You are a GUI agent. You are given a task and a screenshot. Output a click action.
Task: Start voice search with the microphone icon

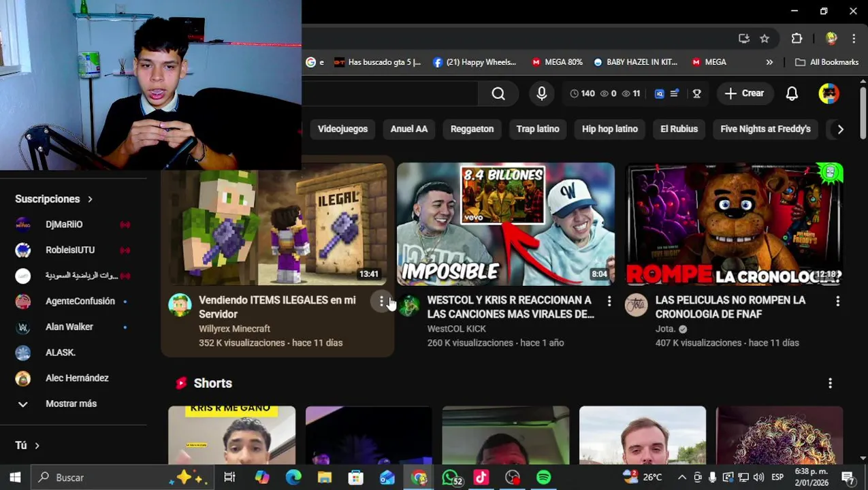tap(542, 94)
